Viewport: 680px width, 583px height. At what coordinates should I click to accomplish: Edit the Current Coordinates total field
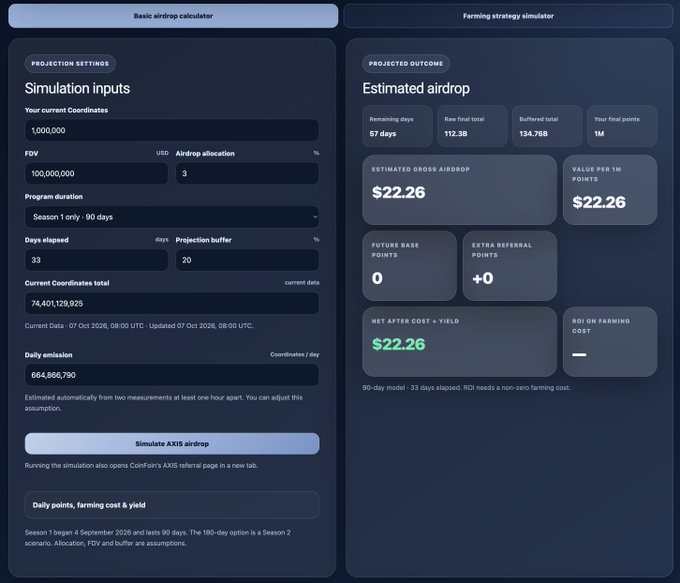click(x=172, y=303)
